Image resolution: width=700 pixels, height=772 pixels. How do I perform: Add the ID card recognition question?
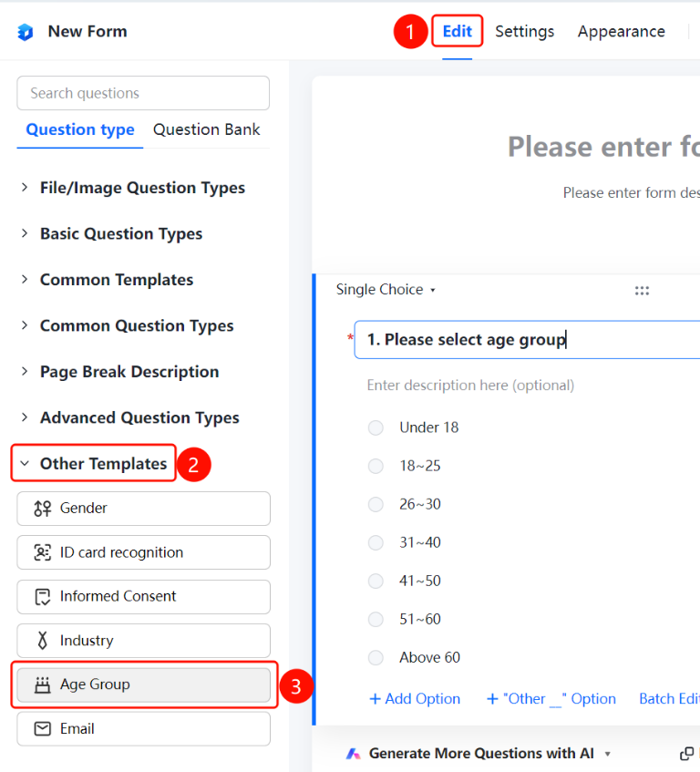143,552
